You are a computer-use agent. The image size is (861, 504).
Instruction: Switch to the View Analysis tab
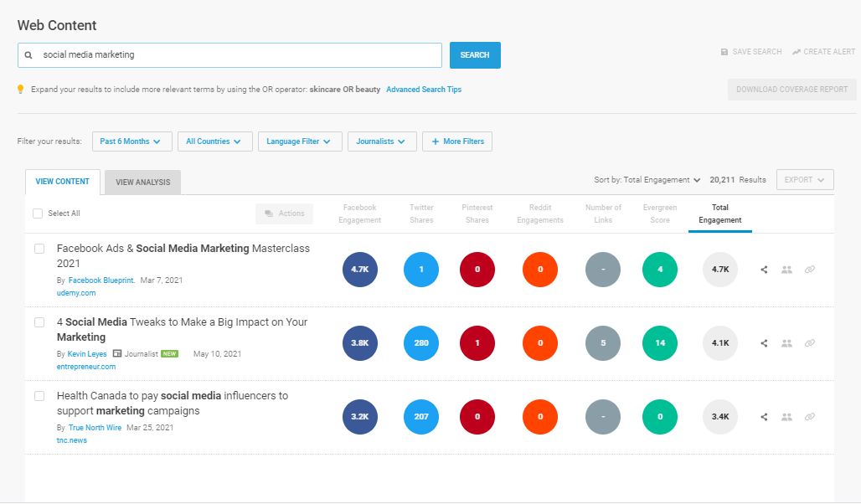pos(142,183)
